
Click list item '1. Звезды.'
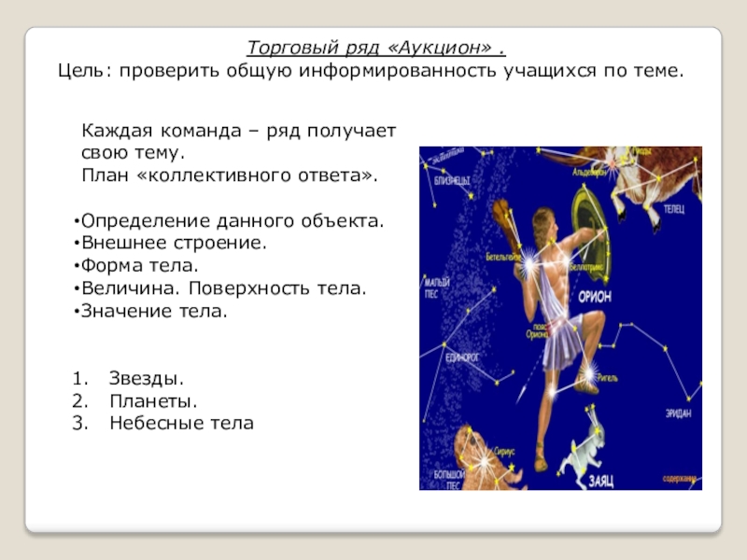coord(128,379)
